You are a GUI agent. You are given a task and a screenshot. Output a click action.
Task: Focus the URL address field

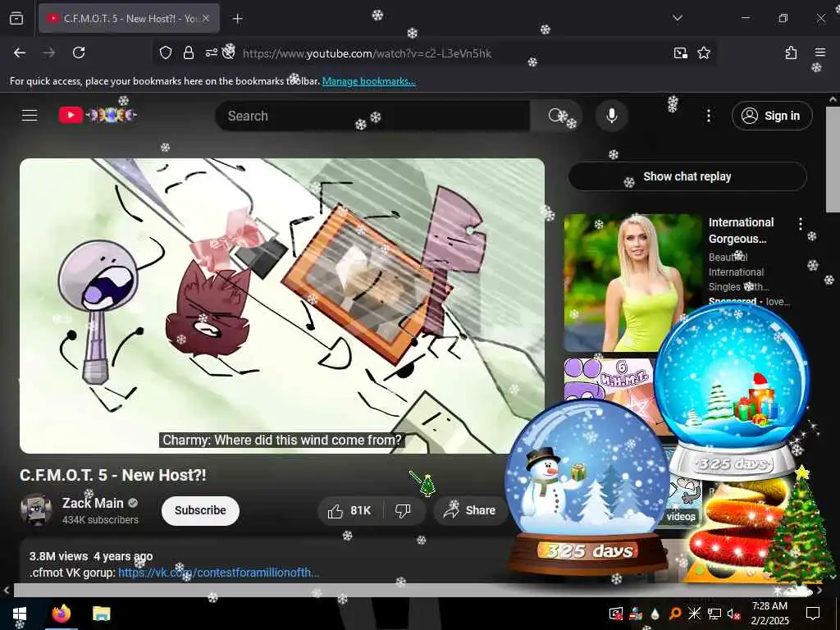pos(367,53)
